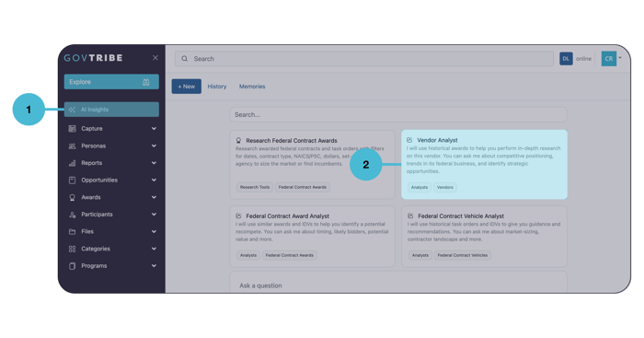Switch to the Memories tab
This screenshot has width=644, height=338.
[x=252, y=87]
